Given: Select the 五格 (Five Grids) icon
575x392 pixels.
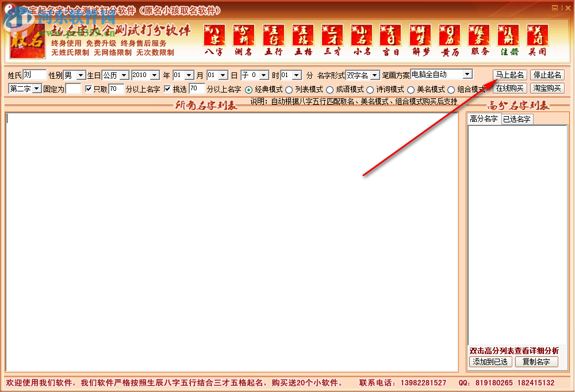Looking at the screenshot, I should point(303,36).
